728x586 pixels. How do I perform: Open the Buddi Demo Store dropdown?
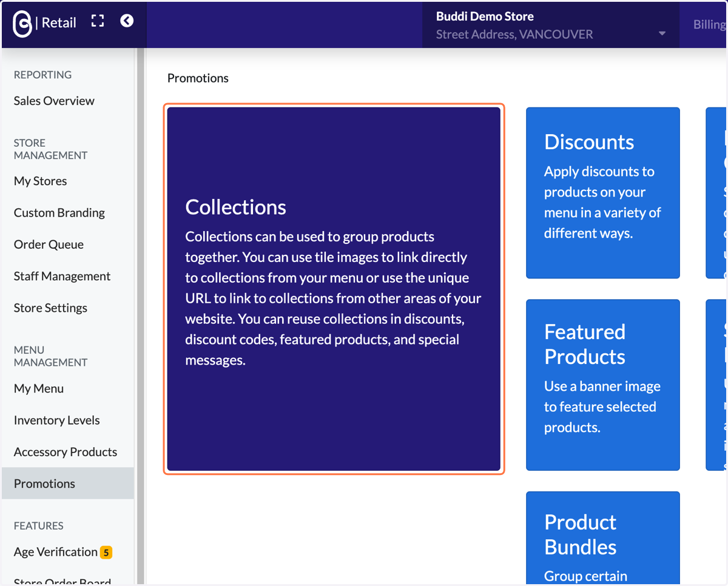point(551,25)
